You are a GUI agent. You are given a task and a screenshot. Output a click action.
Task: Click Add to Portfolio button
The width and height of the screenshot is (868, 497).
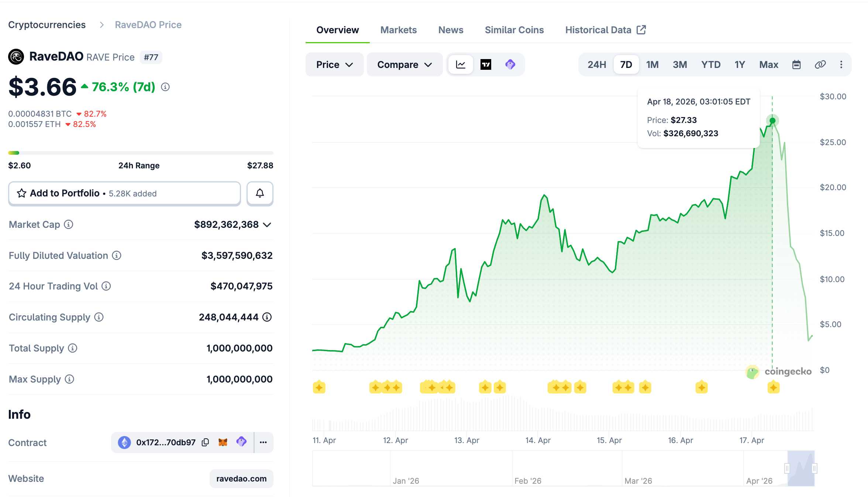124,193
